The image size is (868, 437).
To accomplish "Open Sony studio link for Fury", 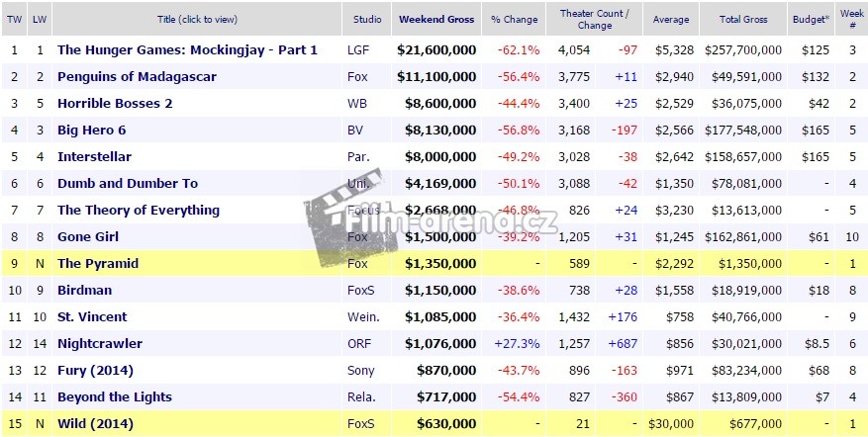I will (x=360, y=370).
